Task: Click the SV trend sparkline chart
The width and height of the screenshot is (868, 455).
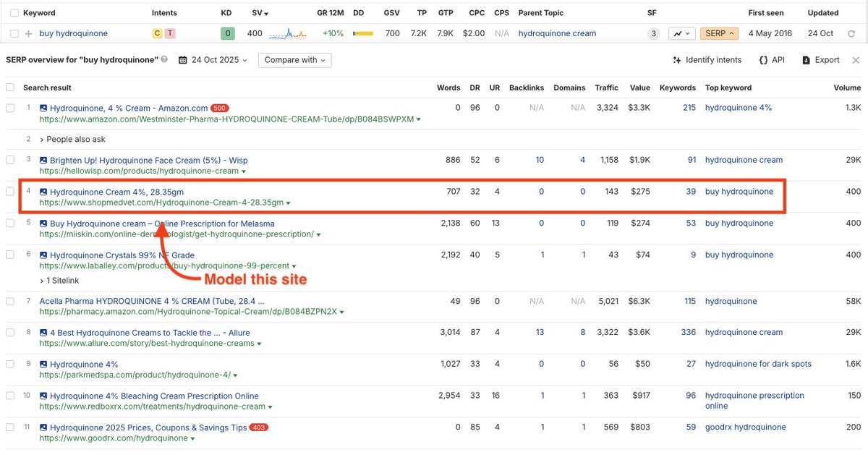Action: tap(289, 33)
